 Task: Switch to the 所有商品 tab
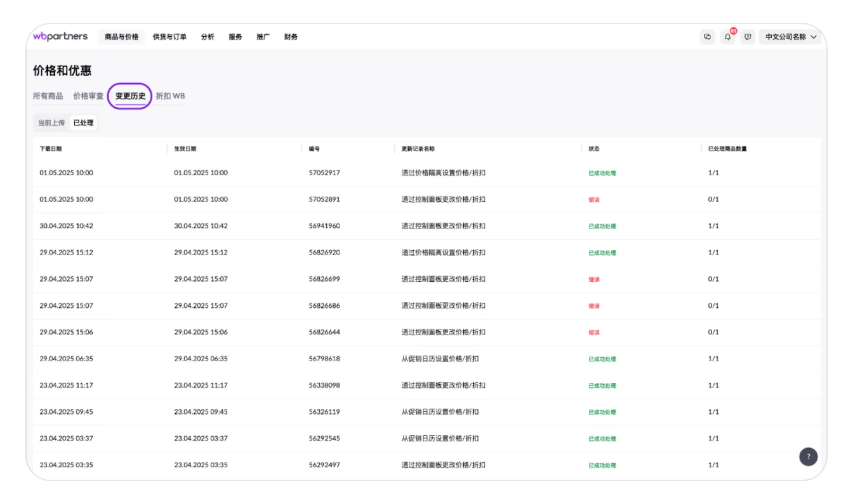(48, 96)
